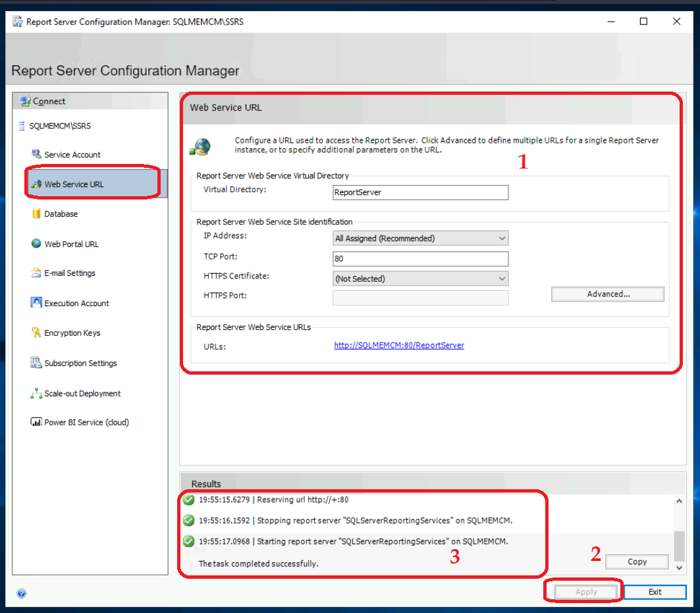The image size is (700, 613).
Task: Click the 'Starting report server' result line
Action: 353,541
